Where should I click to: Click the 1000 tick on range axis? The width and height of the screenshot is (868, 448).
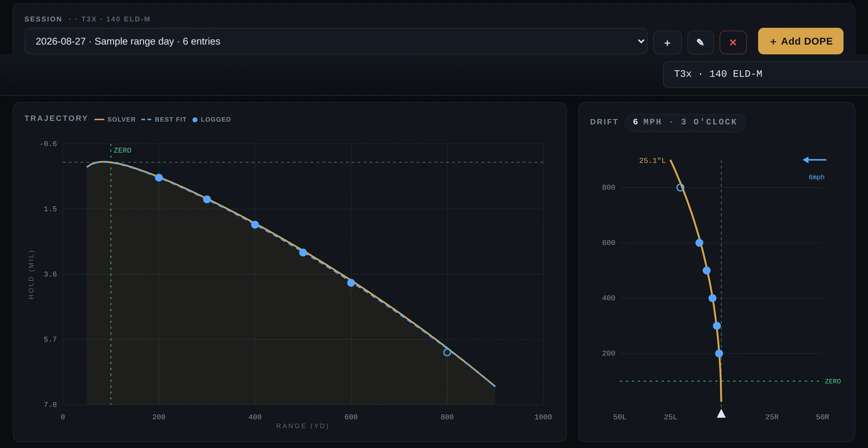coord(543,417)
